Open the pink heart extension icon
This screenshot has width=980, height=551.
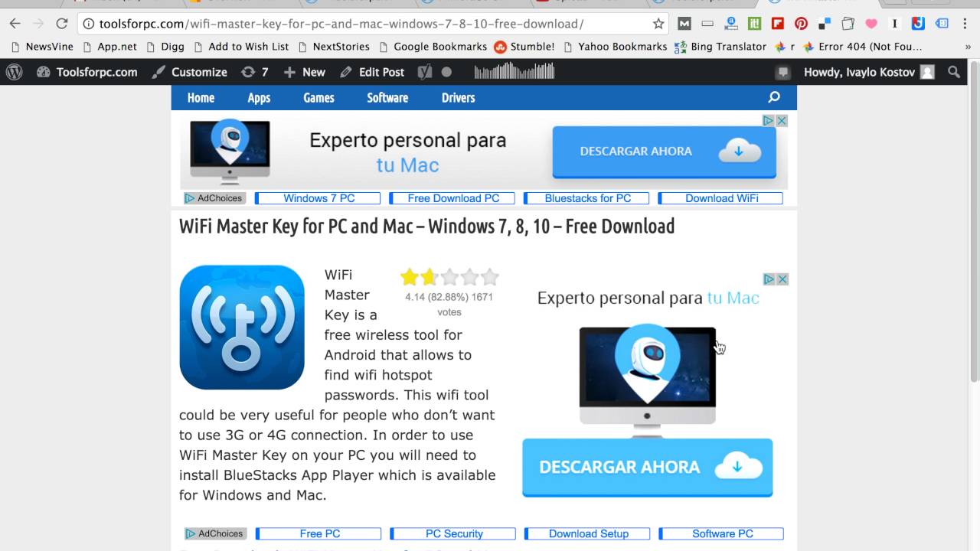(871, 24)
